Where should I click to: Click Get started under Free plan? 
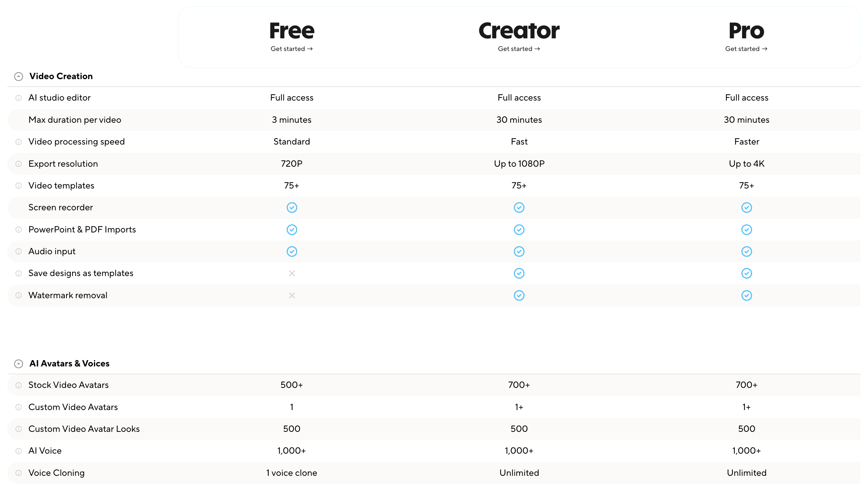click(292, 49)
